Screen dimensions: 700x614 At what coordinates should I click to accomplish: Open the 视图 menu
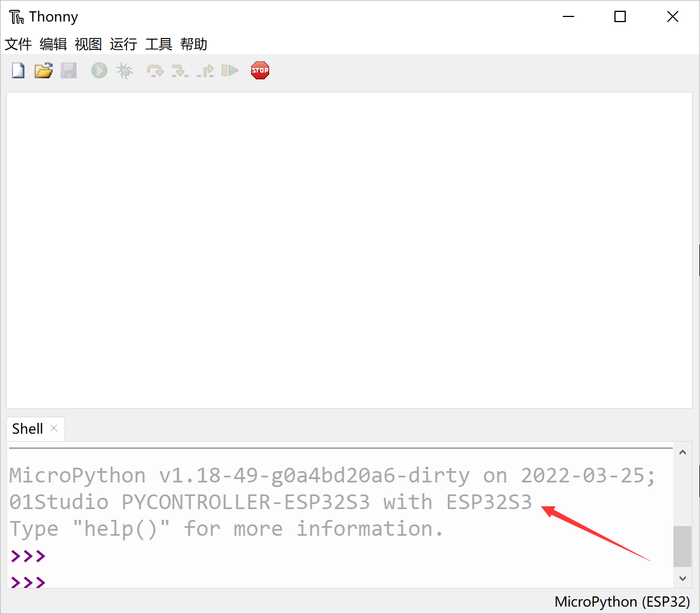pyautogui.click(x=88, y=44)
